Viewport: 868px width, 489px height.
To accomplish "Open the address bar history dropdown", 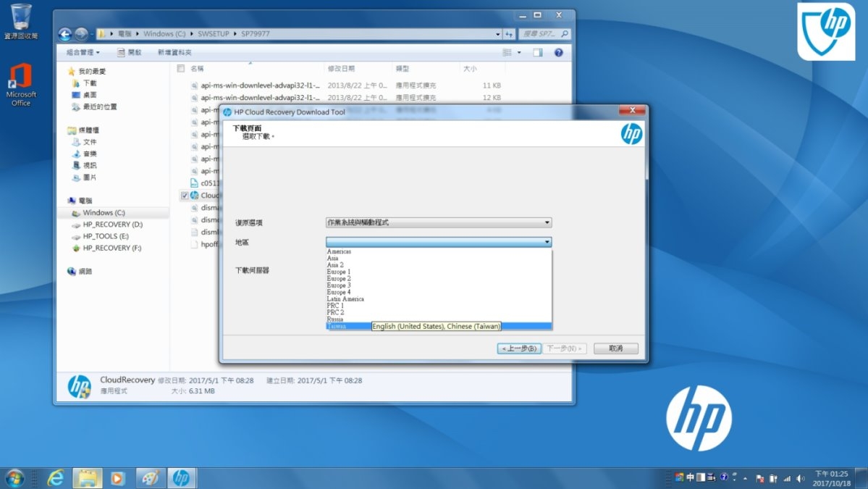I will (x=497, y=34).
